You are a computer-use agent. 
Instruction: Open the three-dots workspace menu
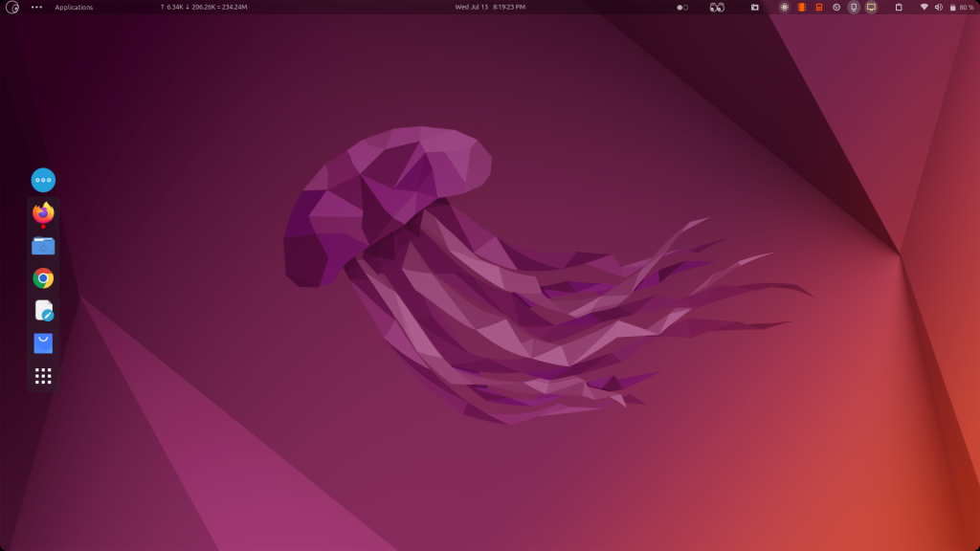click(x=37, y=7)
